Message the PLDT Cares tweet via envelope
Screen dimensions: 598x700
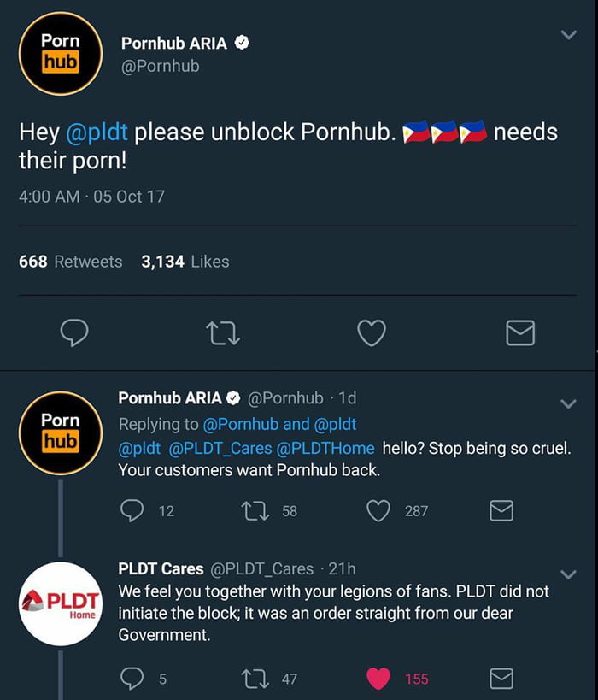click(x=501, y=679)
